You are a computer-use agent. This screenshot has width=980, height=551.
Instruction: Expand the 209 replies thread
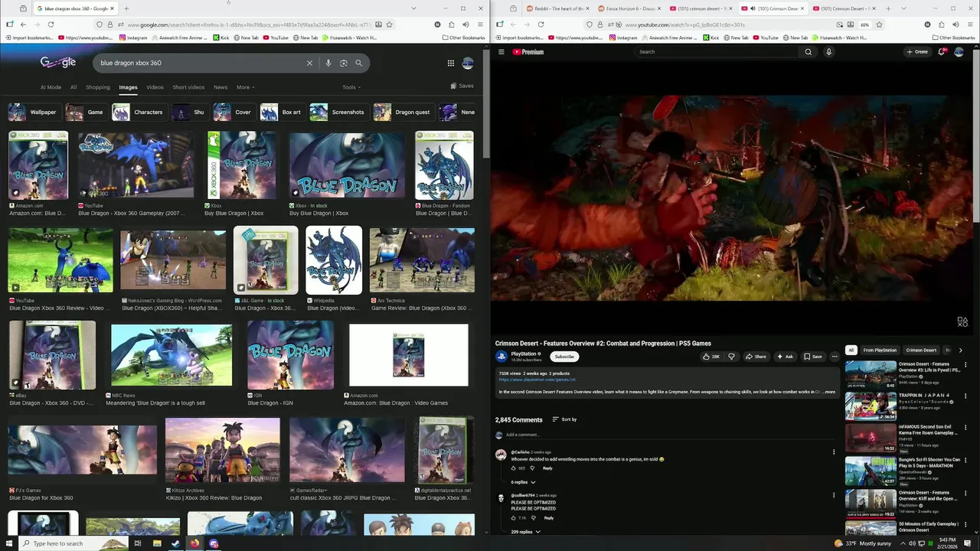[x=526, y=532]
